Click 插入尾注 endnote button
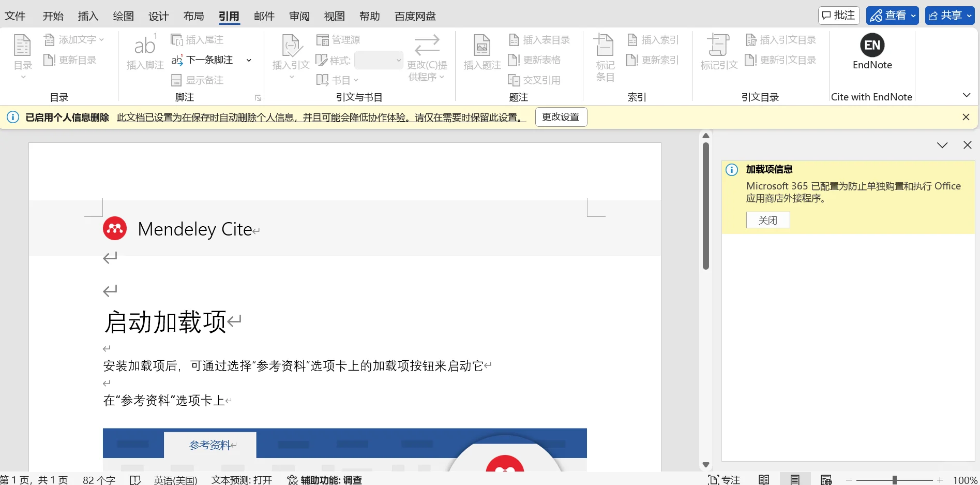 pos(198,40)
